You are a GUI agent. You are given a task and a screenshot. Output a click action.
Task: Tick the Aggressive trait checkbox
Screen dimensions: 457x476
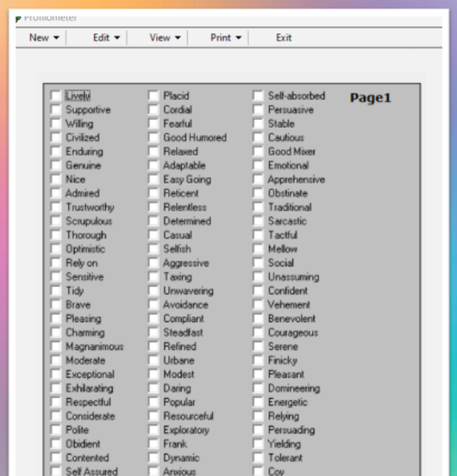pos(153,263)
